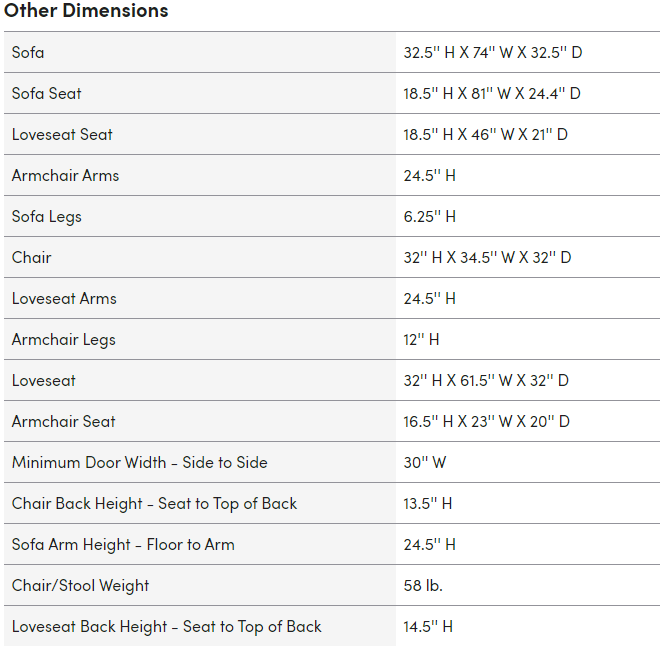Select the Sofa Seat row label

click(x=46, y=93)
